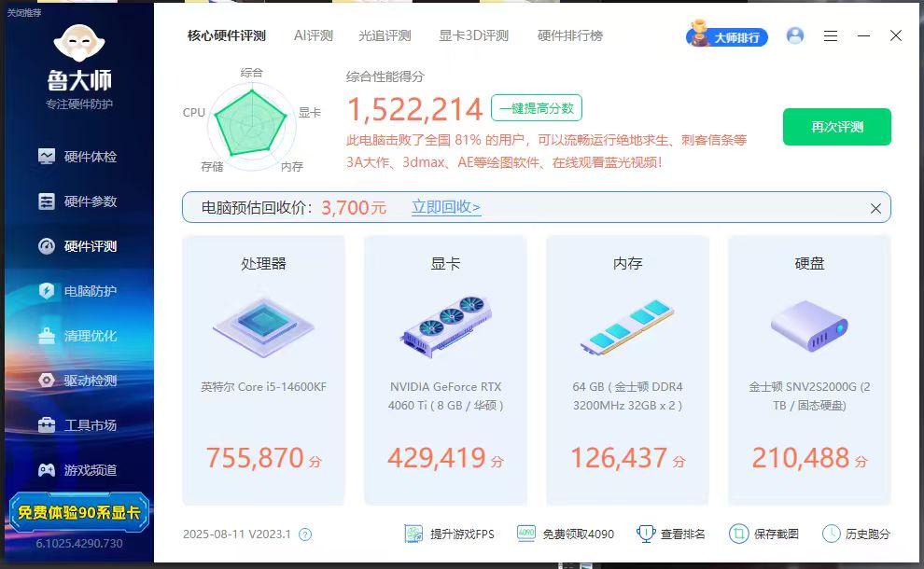Follow the 立即回收> link
Viewport: 924px width, 569px height.
[x=446, y=207]
